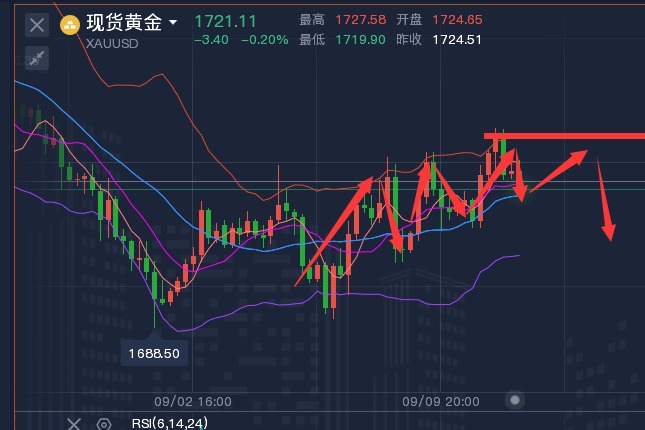Screen dimensions: 645x430
Task: Click the 09/09 20:00 time axis label
Action: point(441,401)
